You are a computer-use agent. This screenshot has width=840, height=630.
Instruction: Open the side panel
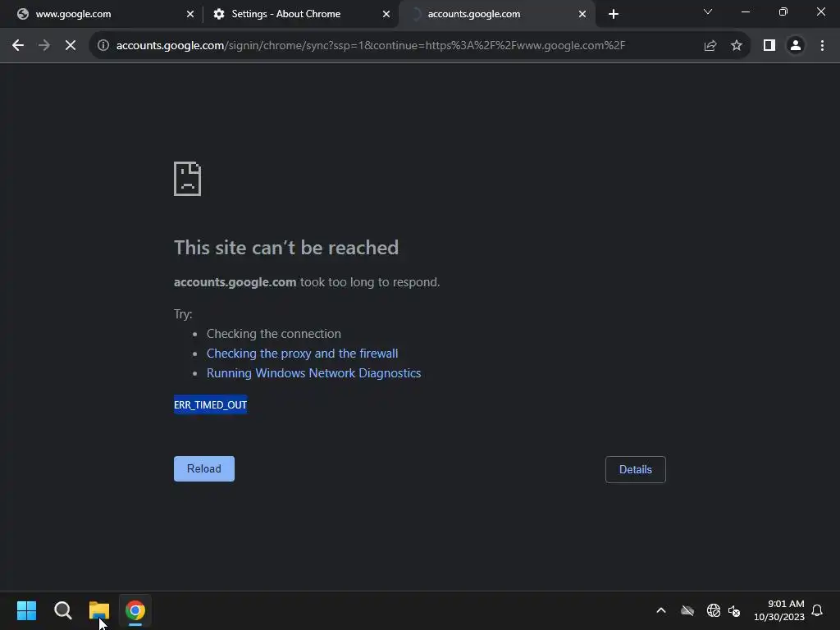click(769, 46)
